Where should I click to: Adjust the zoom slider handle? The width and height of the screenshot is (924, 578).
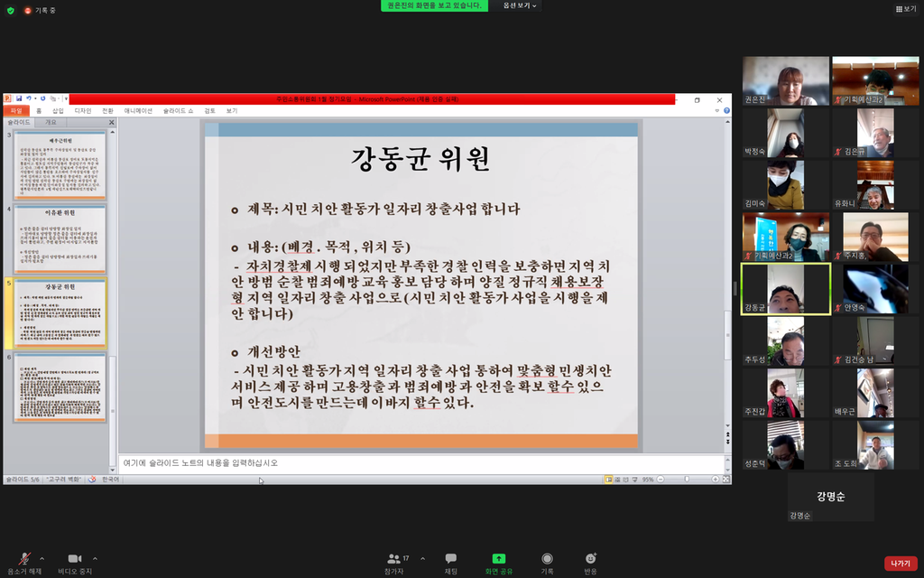(687, 480)
